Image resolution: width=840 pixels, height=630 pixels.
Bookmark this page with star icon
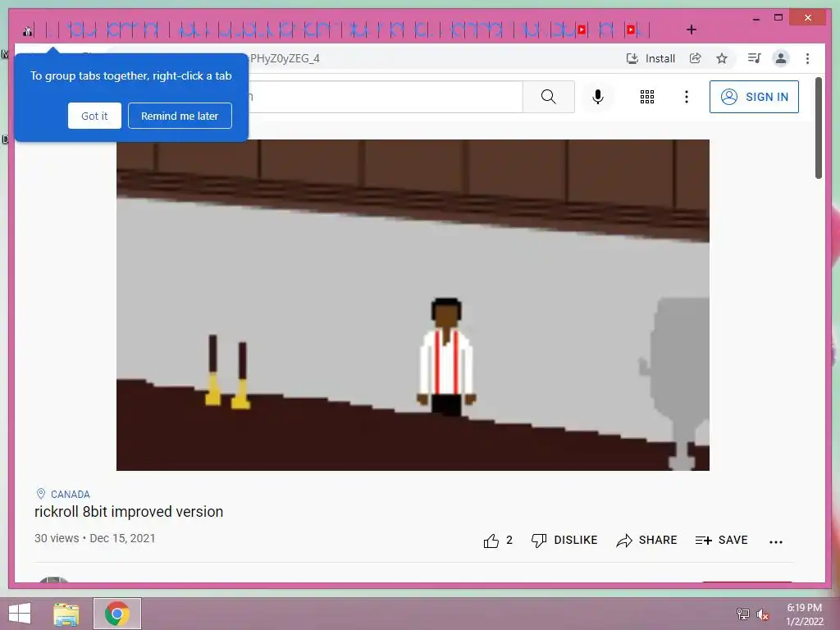pyautogui.click(x=722, y=58)
